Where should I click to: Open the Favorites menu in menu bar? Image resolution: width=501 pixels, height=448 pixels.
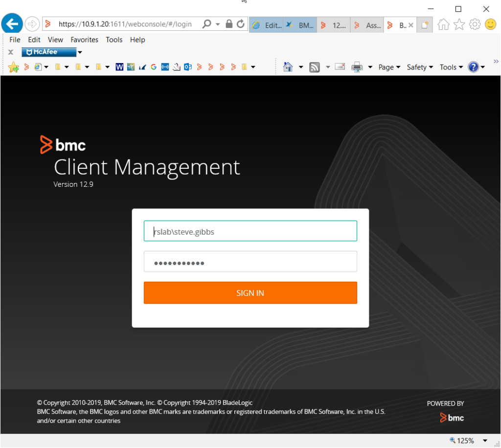(84, 40)
